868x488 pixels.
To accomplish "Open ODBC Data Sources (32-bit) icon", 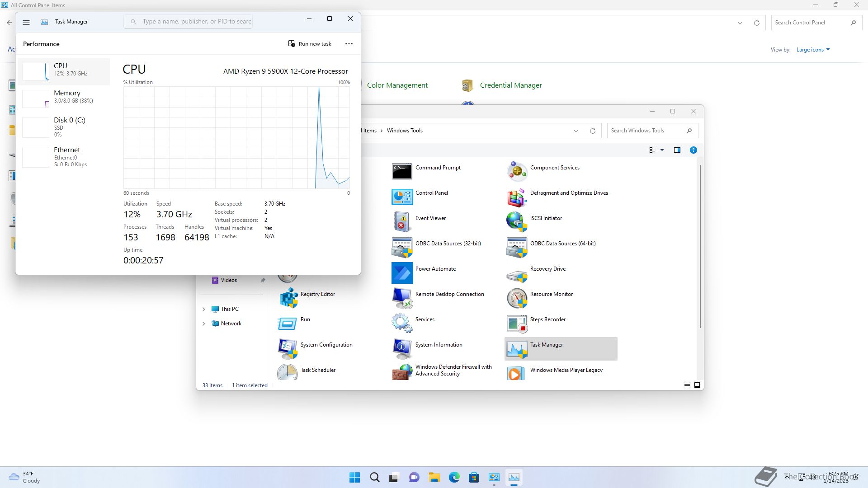I will [402, 248].
